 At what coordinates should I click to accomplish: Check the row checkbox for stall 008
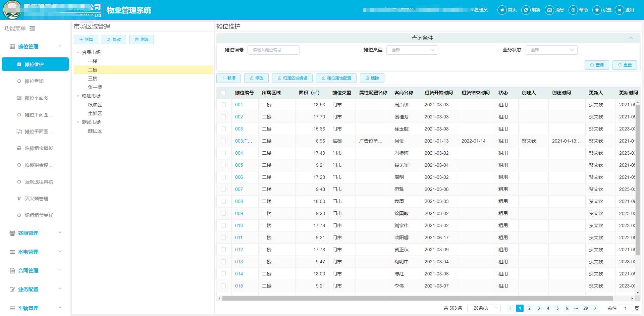pyautogui.click(x=223, y=202)
